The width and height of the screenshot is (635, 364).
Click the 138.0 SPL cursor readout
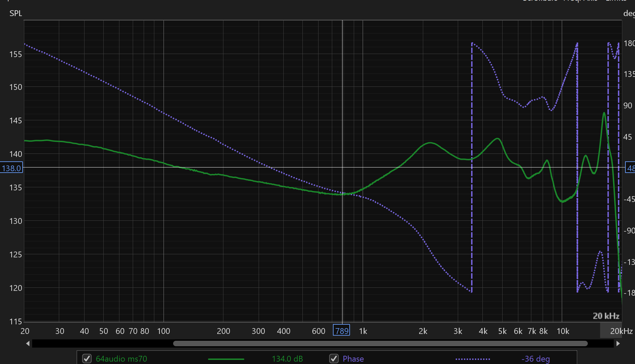click(11, 168)
